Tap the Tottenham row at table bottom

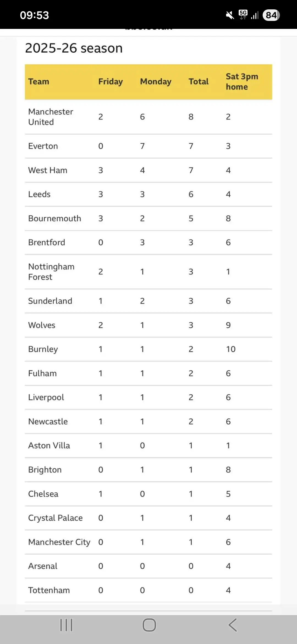pyautogui.click(x=148, y=590)
